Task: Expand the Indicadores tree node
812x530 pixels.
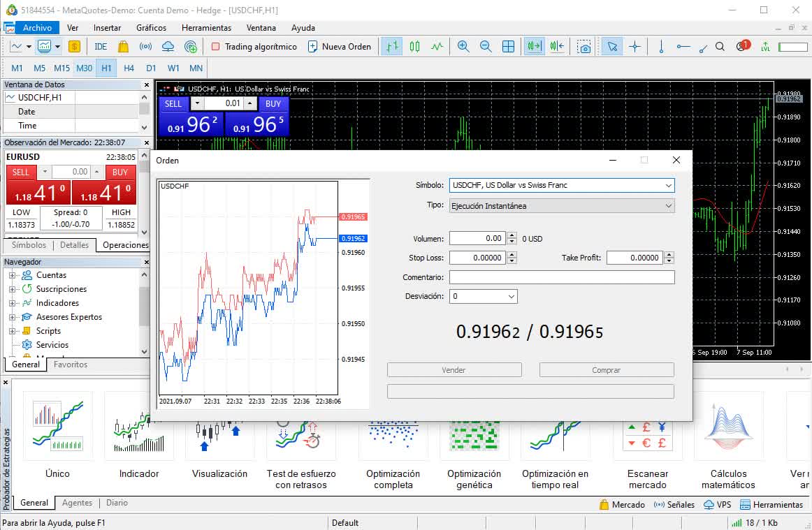Action: 12,303
